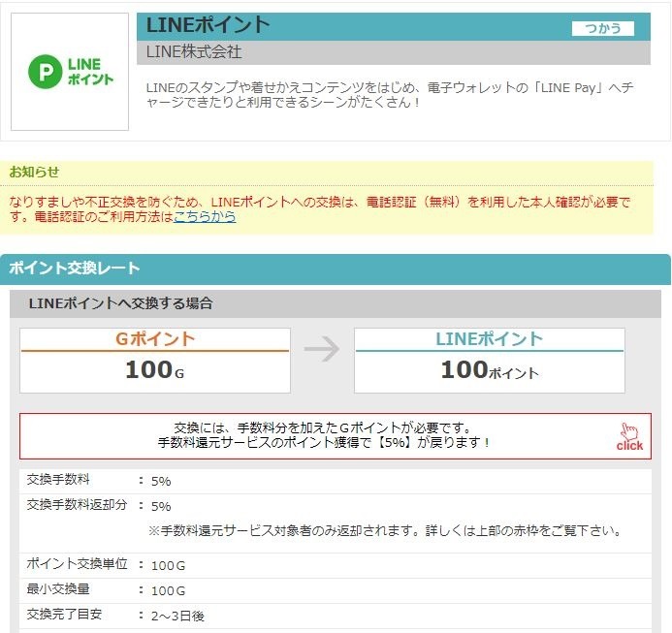Click the LINE Points logo thumbnail
672x633 pixels.
point(70,72)
